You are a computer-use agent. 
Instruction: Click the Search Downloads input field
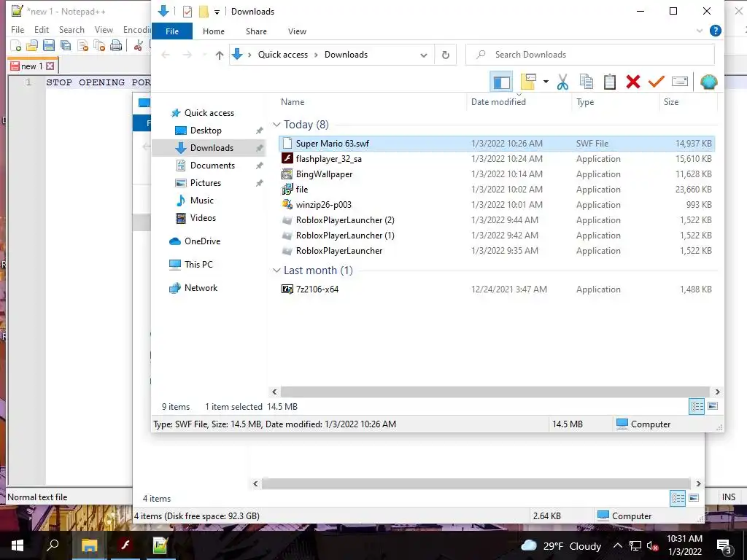pos(589,55)
